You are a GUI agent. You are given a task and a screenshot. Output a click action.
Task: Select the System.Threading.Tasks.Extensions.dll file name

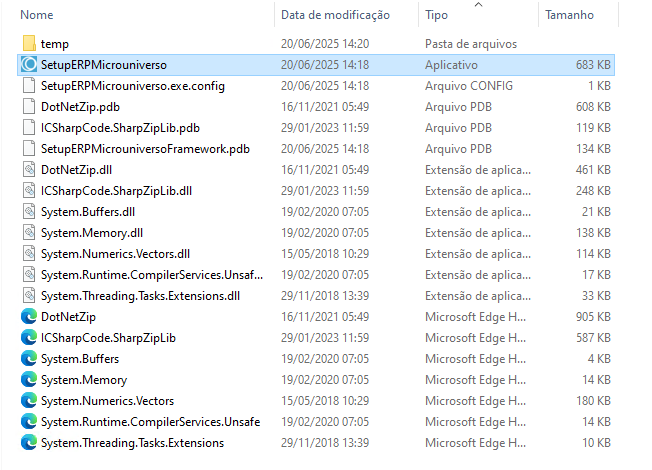[140, 296]
